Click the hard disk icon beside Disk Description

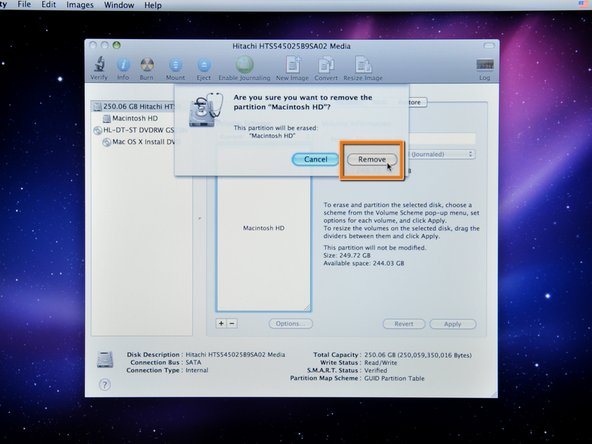[x=105, y=359]
